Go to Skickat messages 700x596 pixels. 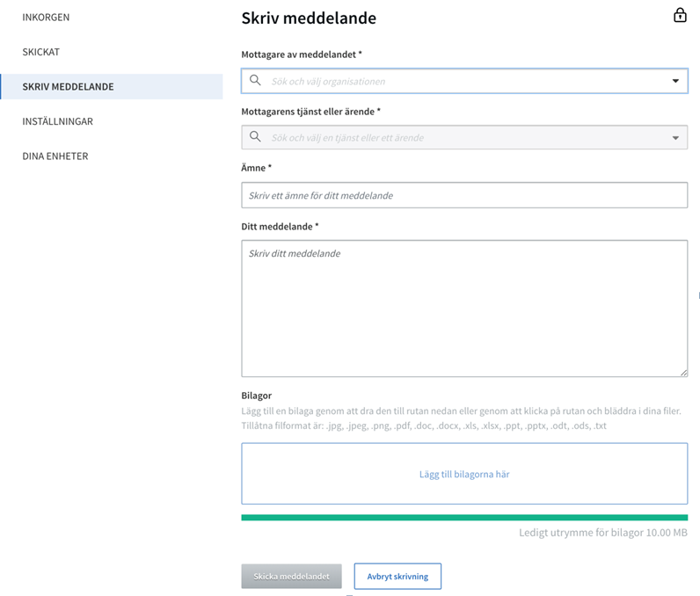click(40, 52)
